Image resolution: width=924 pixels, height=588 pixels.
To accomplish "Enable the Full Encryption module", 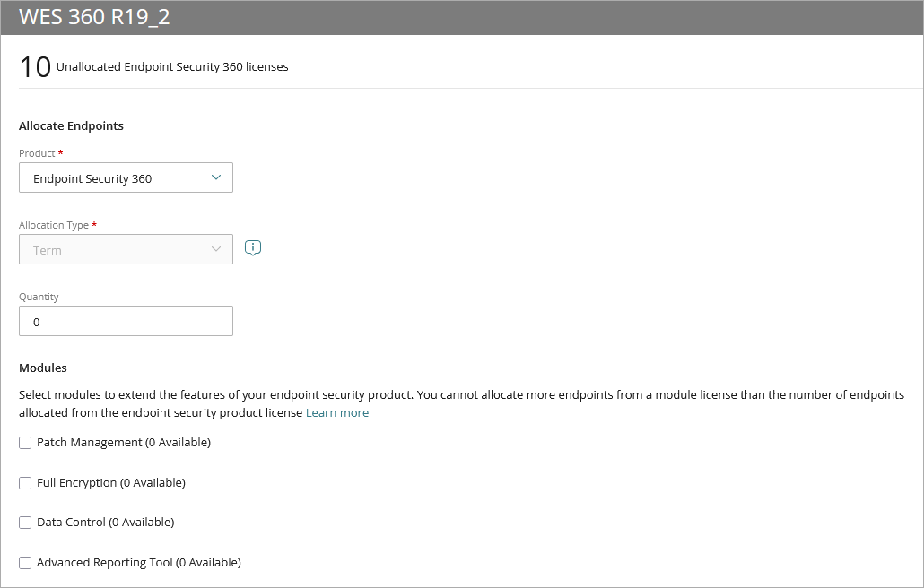I will pos(25,482).
